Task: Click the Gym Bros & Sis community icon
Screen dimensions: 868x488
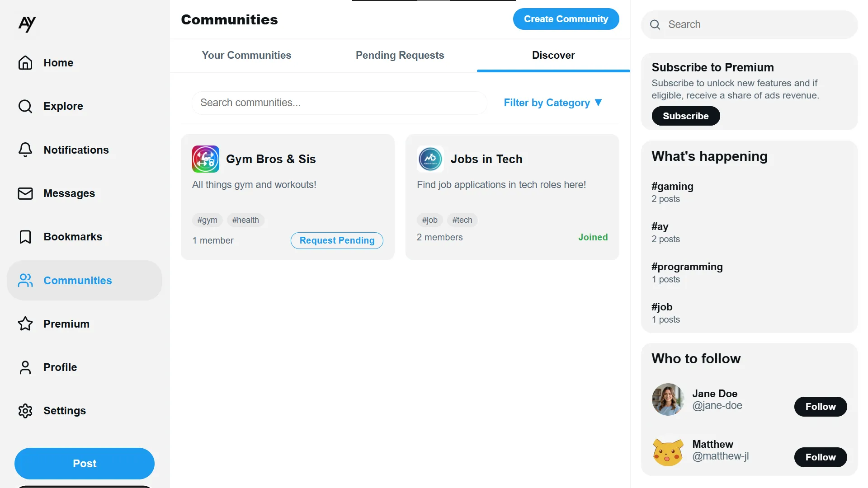Action: 206,159
